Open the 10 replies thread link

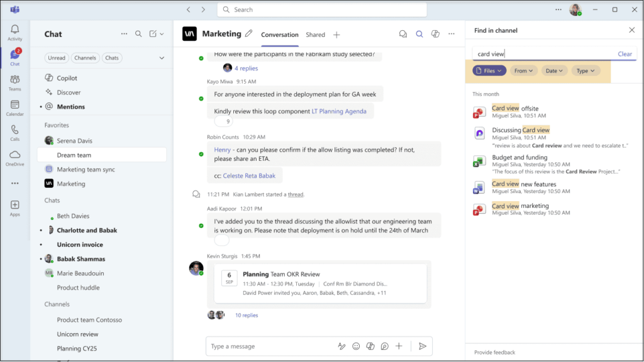[x=247, y=315]
